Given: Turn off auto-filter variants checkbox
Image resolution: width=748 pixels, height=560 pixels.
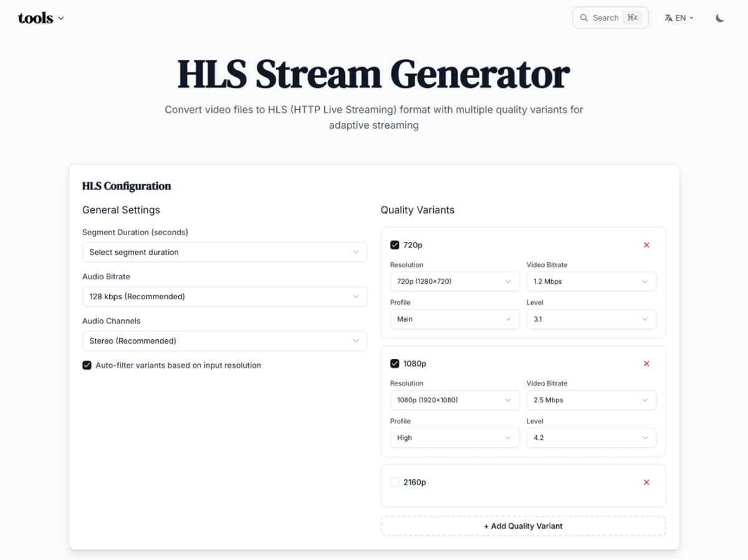Looking at the screenshot, I should pos(87,365).
